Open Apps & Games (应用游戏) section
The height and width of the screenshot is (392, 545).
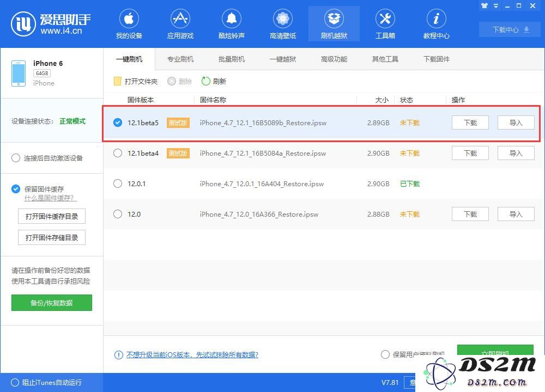180,24
